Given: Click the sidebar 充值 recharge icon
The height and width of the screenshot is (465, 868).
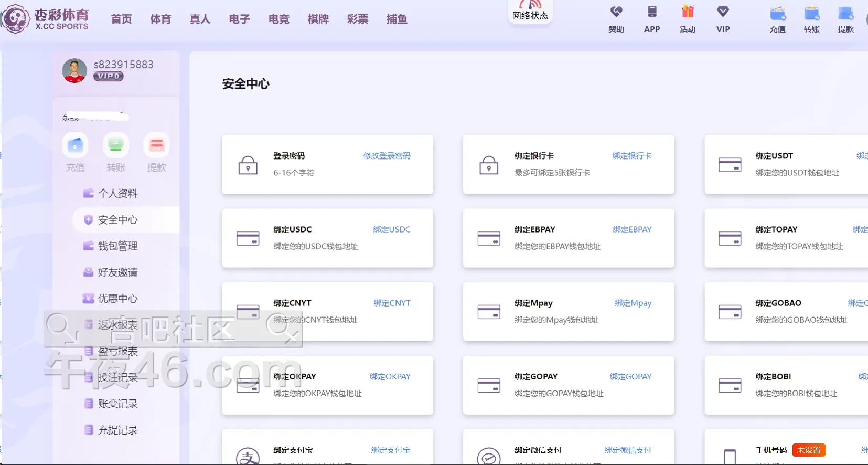Looking at the screenshot, I should 75,145.
